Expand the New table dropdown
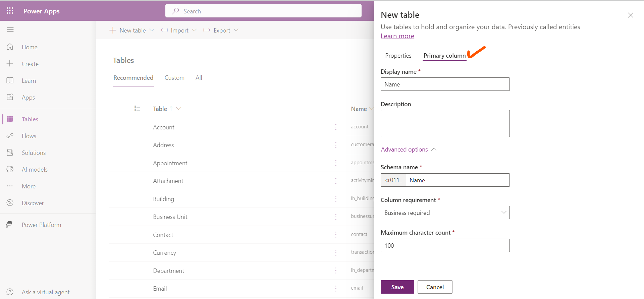The image size is (644, 299). (152, 30)
